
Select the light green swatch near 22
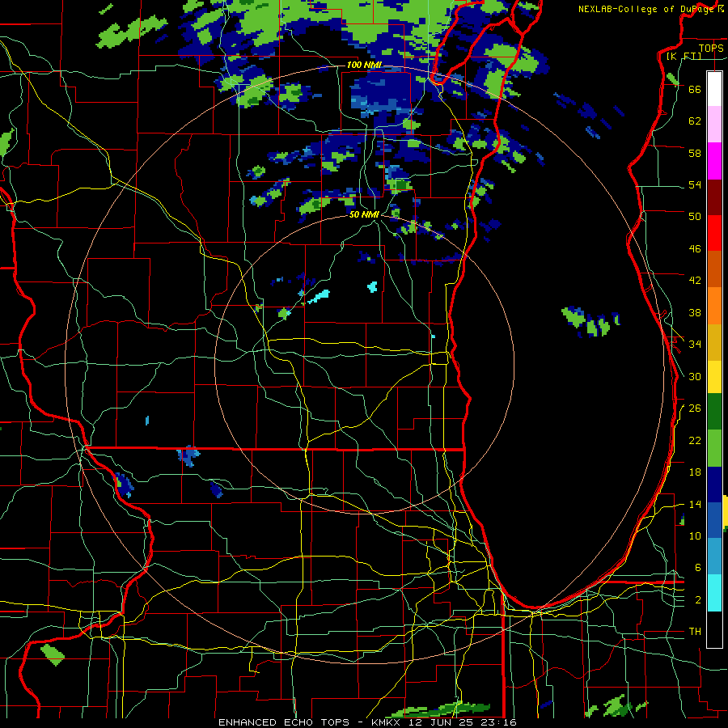pos(714,448)
